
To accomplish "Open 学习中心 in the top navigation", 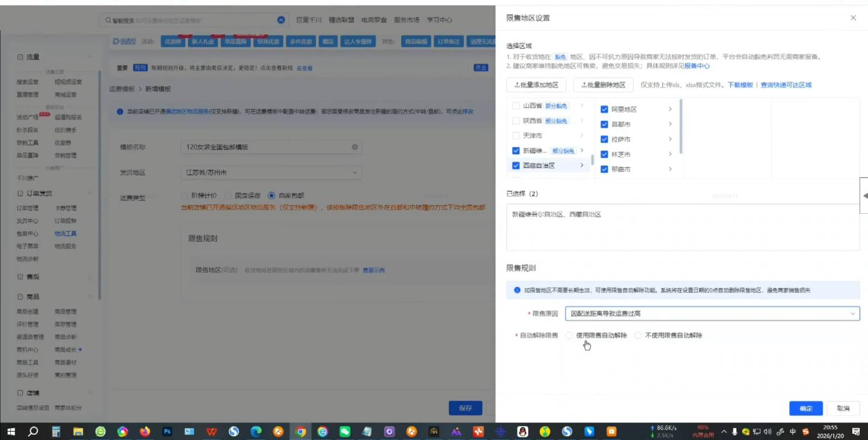I will point(439,20).
